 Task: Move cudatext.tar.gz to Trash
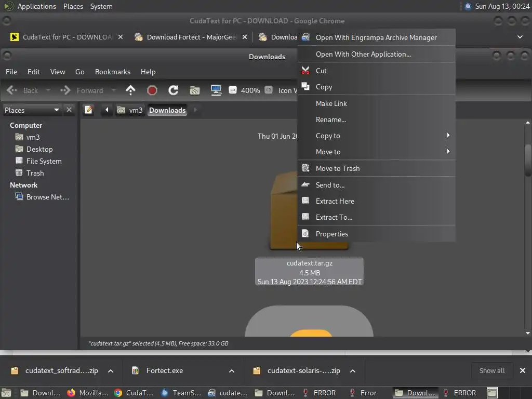376,168
